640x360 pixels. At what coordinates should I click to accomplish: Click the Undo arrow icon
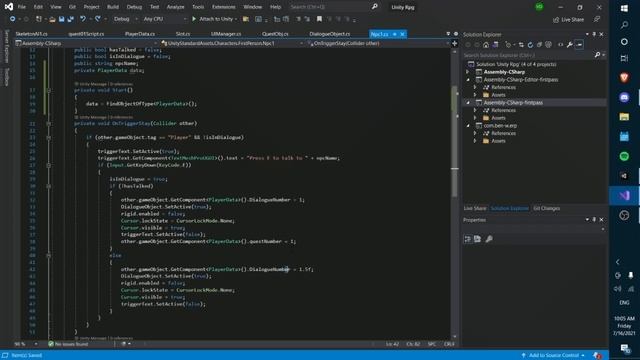(83, 19)
